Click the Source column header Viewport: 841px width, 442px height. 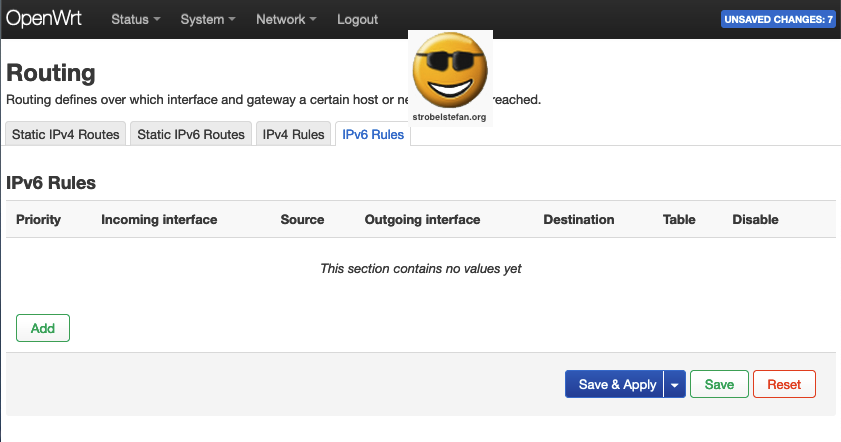(x=303, y=219)
